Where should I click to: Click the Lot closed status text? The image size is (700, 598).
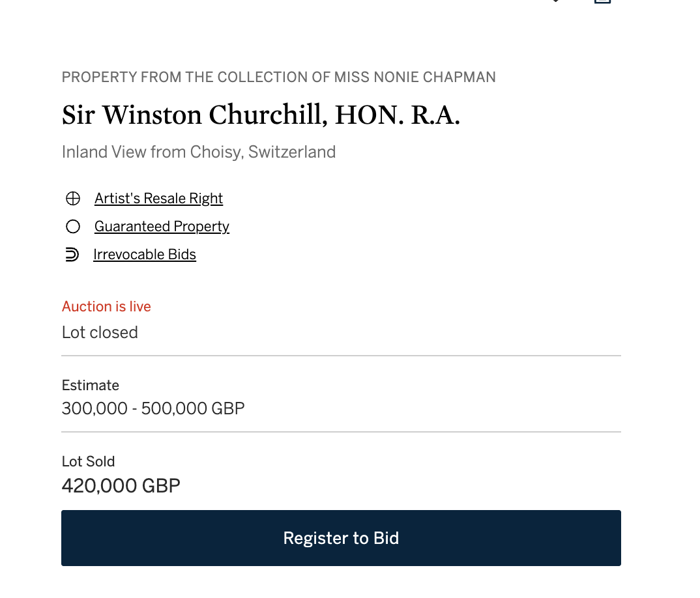pos(100,332)
